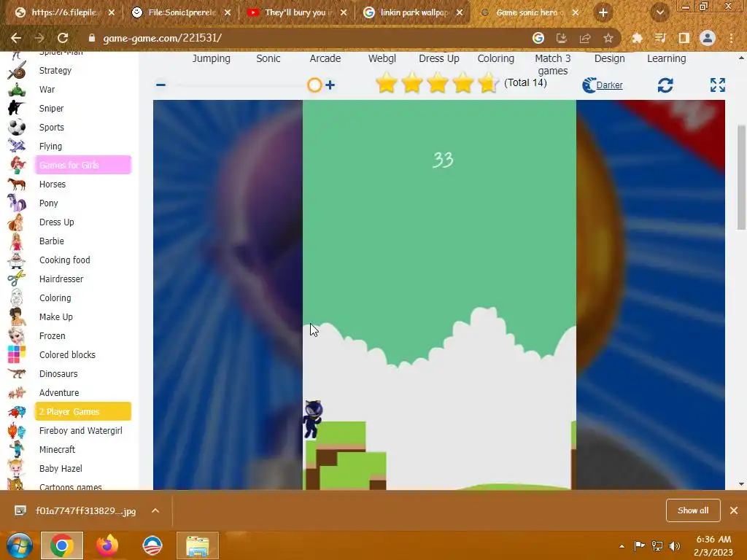Restart game with the refresh arrows icon
The height and width of the screenshot is (560, 747).
(x=665, y=85)
